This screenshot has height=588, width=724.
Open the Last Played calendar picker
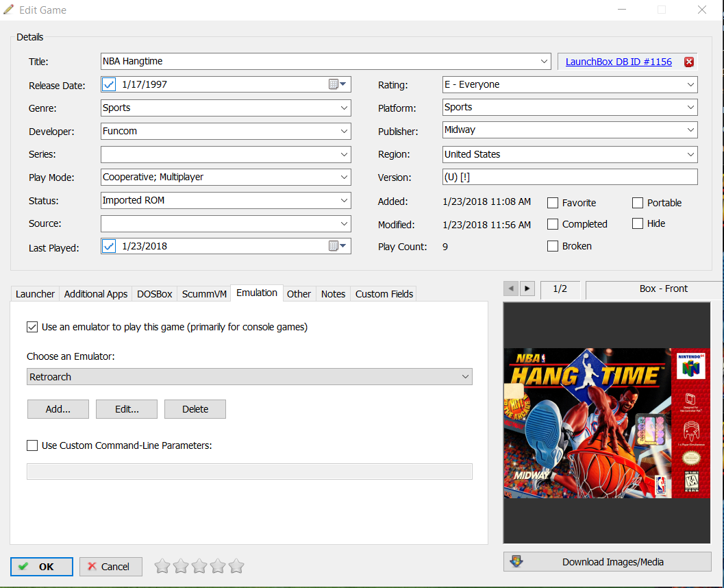pyautogui.click(x=338, y=246)
